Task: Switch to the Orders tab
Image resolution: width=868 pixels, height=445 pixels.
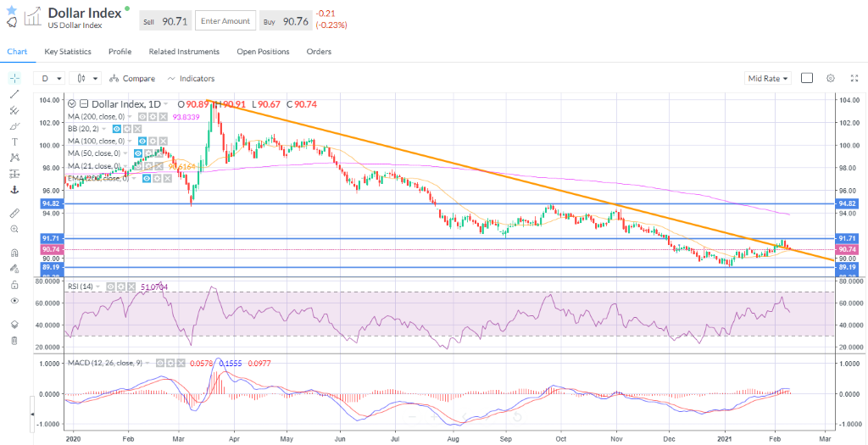Action: (x=319, y=52)
